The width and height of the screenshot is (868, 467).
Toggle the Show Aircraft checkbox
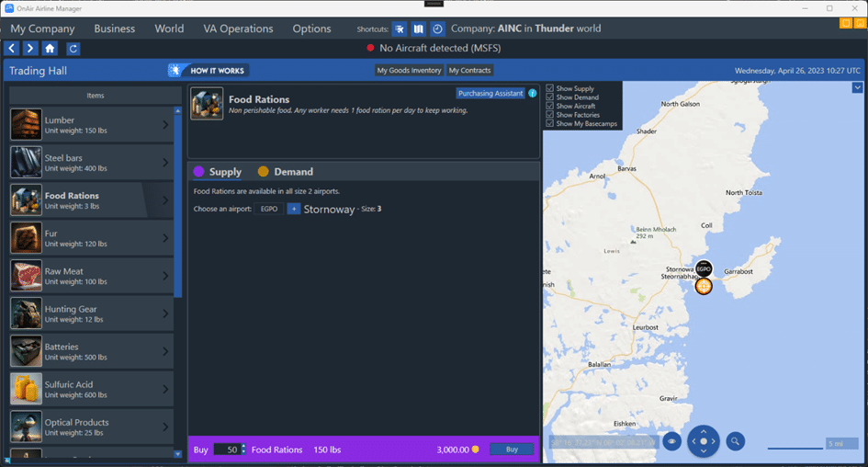coord(549,106)
